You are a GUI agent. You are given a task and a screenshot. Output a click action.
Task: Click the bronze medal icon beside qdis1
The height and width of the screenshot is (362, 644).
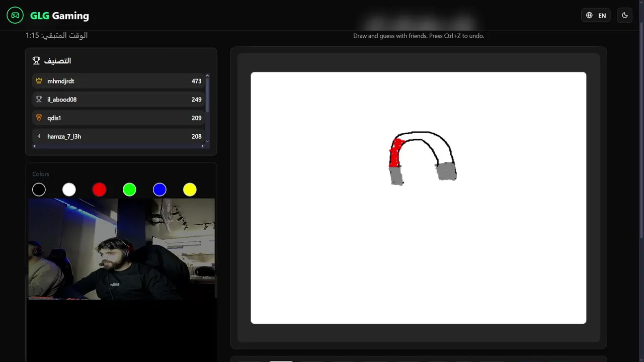pos(39,118)
